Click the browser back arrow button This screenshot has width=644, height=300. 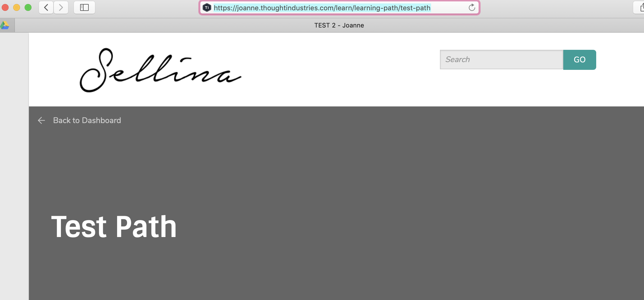pos(46,7)
